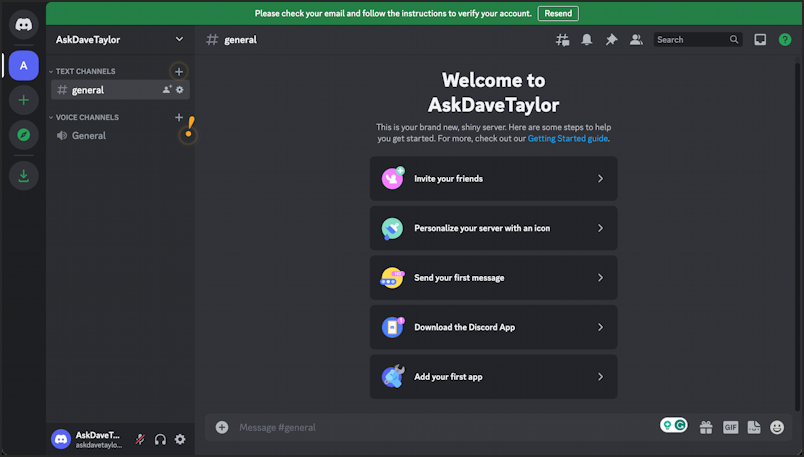Open the emoji picker
Image resolution: width=804 pixels, height=457 pixels.
pyautogui.click(x=777, y=427)
